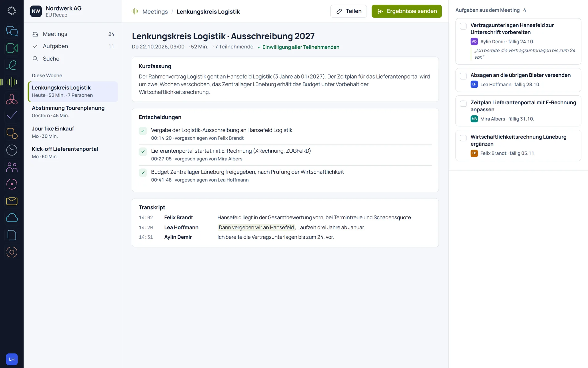The height and width of the screenshot is (368, 588).
Task: Check off Vertragsunterlagen Hansefeld task
Action: (463, 26)
